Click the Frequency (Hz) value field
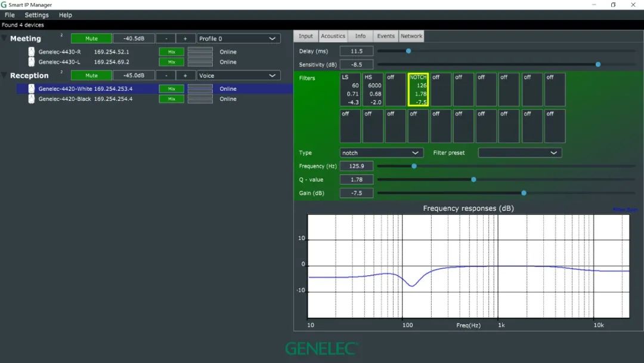644x363 pixels. click(357, 166)
